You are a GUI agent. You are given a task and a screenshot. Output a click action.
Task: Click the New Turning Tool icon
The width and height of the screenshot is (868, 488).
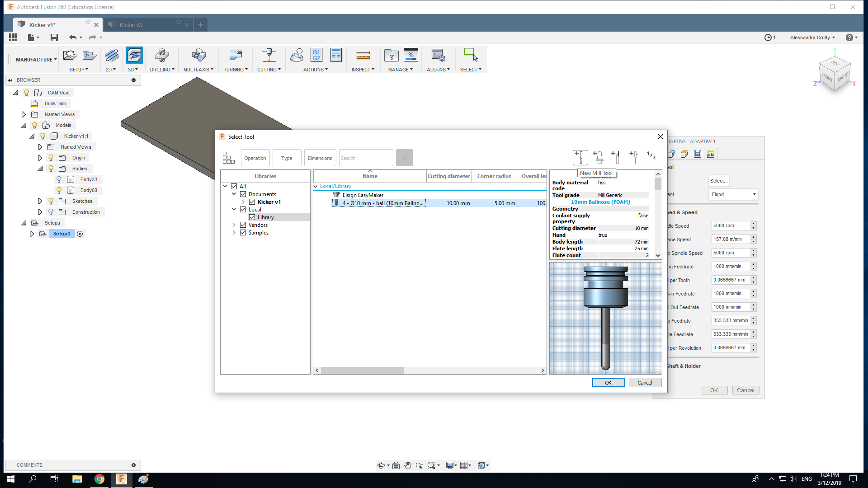[x=616, y=157]
